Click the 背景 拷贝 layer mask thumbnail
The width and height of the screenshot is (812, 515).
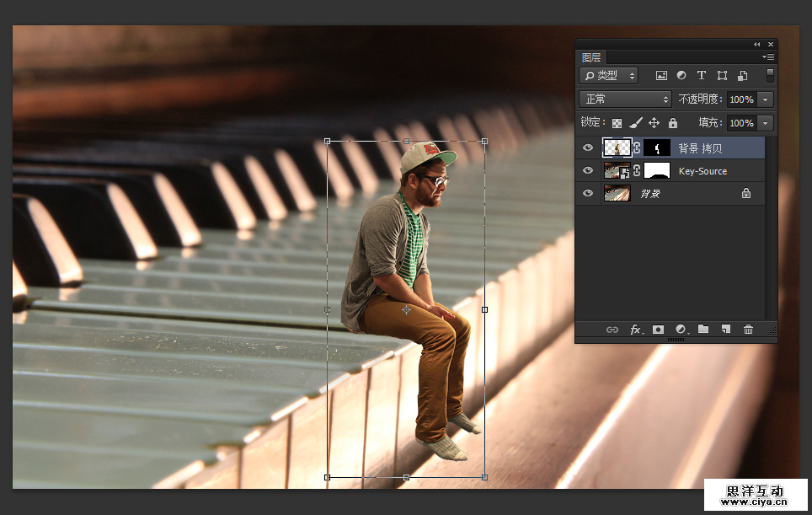657,148
